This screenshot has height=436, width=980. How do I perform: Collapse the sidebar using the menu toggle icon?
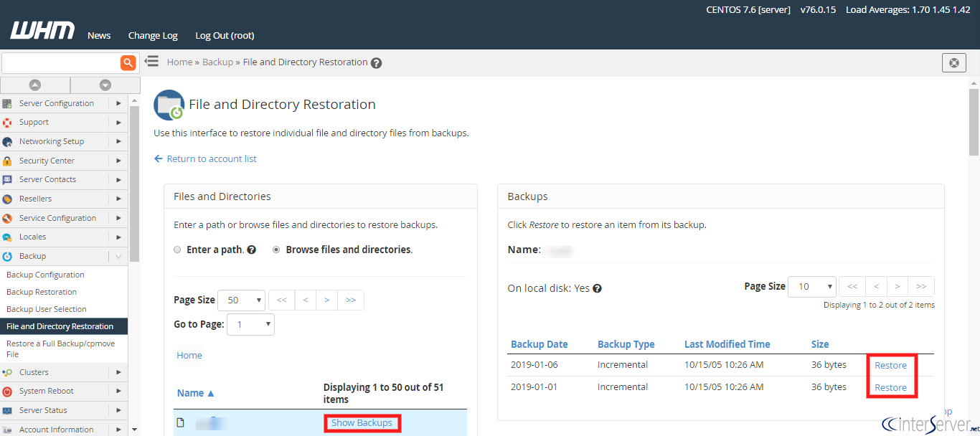(x=151, y=62)
